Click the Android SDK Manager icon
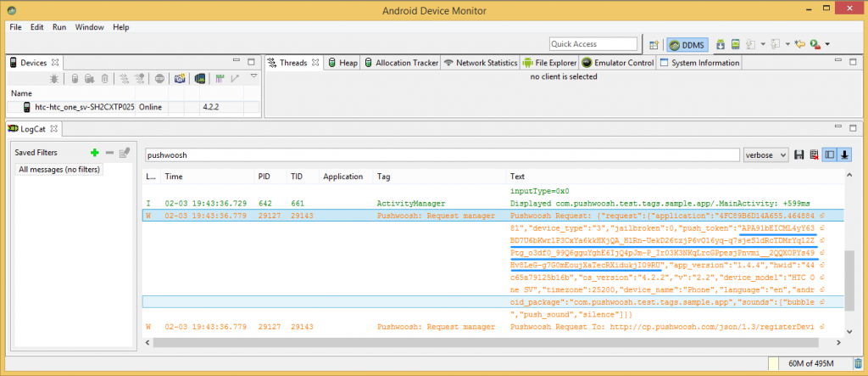The height and width of the screenshot is (376, 868). [x=720, y=44]
